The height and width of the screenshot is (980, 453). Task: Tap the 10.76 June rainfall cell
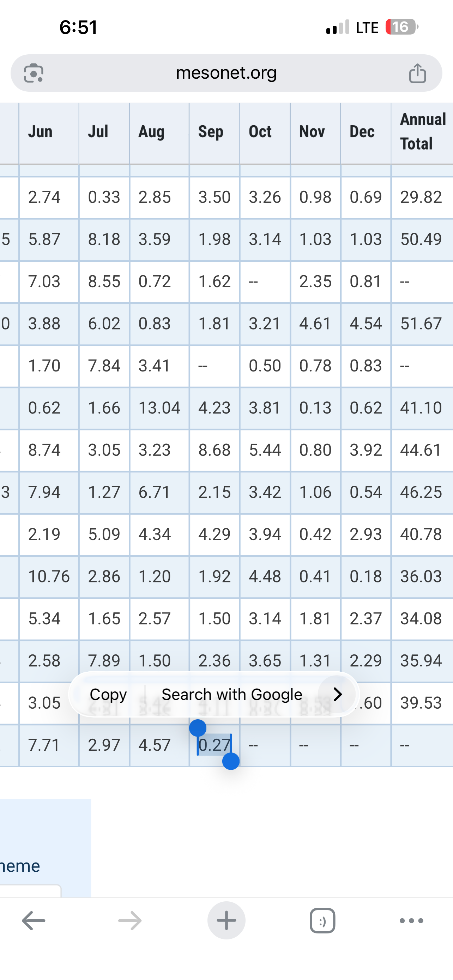click(49, 576)
